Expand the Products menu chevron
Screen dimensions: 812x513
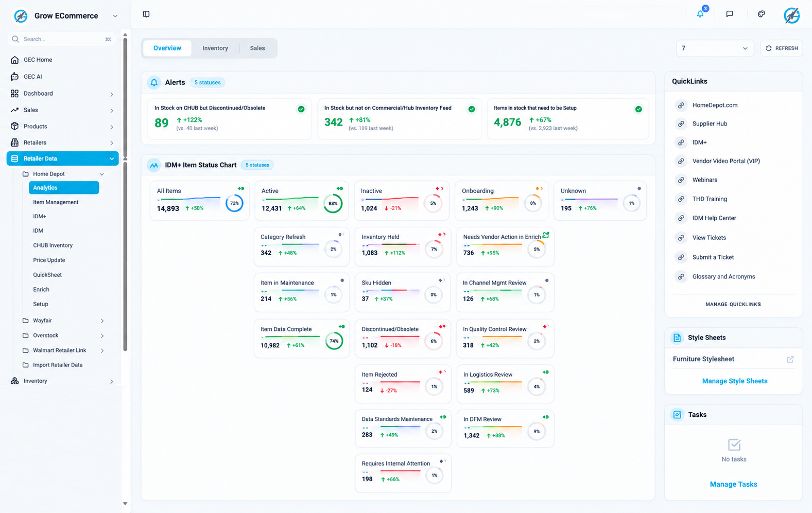pyautogui.click(x=112, y=127)
